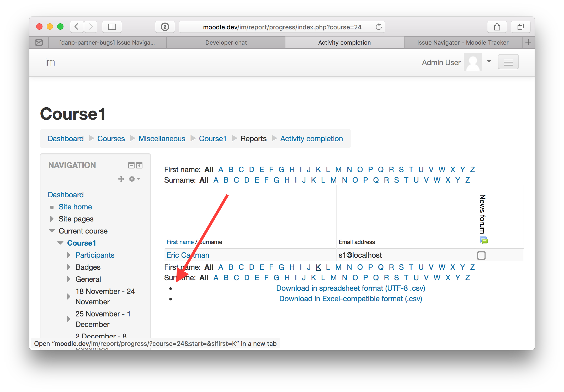Download in Excel-compatible format csv
The height and width of the screenshot is (392, 564).
click(x=351, y=299)
